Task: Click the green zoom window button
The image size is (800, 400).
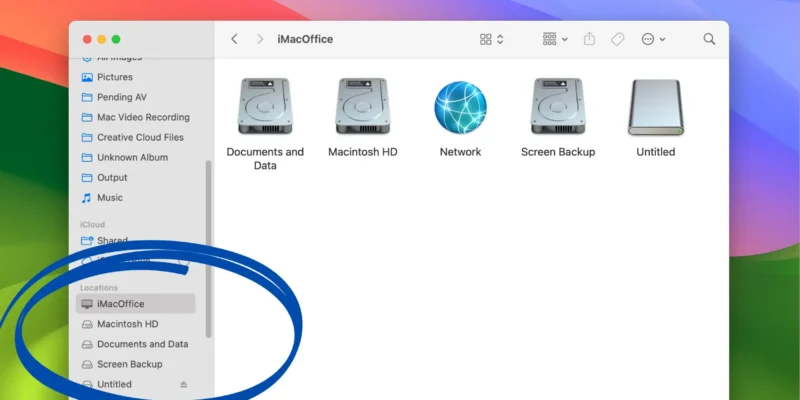Action: click(116, 39)
